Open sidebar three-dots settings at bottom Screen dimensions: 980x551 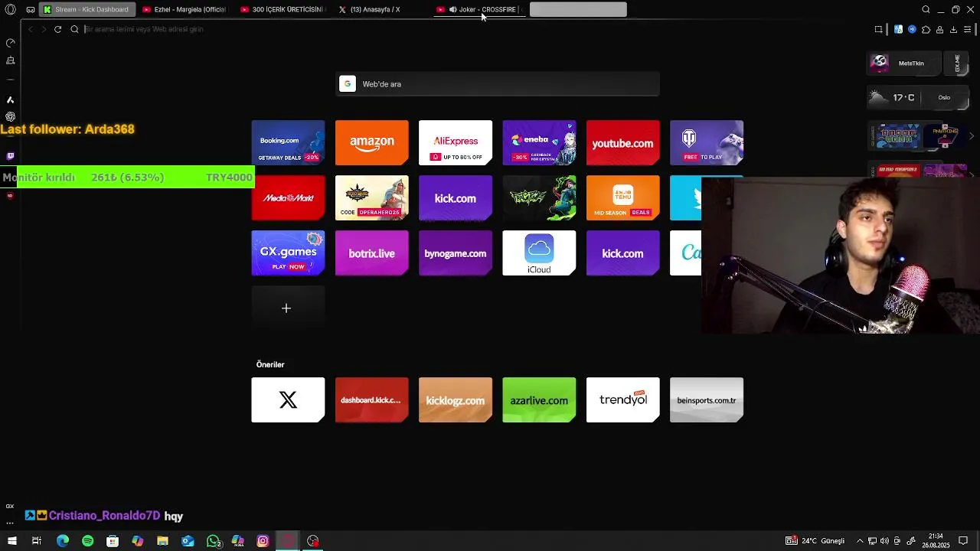[x=10, y=523]
